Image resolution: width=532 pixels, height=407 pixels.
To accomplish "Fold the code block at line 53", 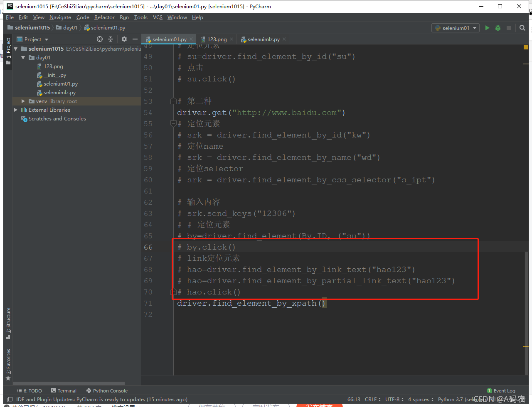I will [x=174, y=101].
